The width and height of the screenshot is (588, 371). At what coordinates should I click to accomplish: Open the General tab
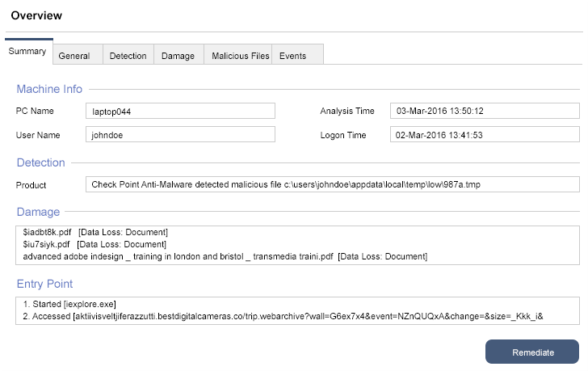click(x=78, y=55)
